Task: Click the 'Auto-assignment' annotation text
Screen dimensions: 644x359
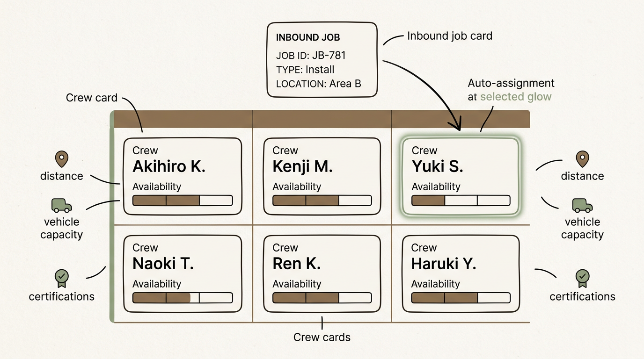Action: (x=511, y=83)
